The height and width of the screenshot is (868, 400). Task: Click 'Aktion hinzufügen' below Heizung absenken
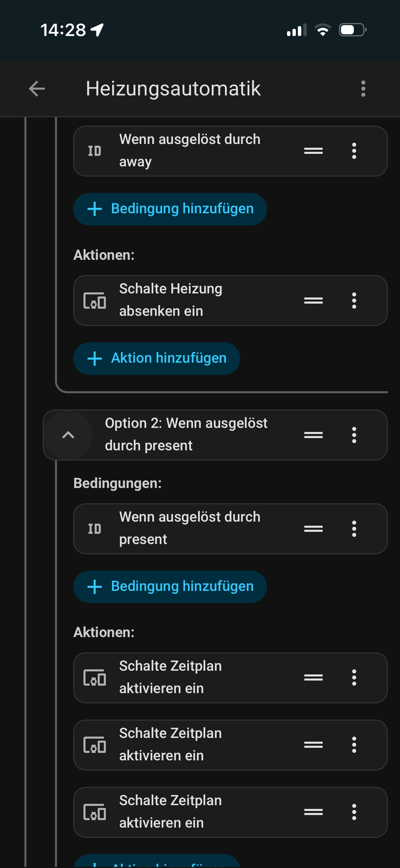pos(157,358)
